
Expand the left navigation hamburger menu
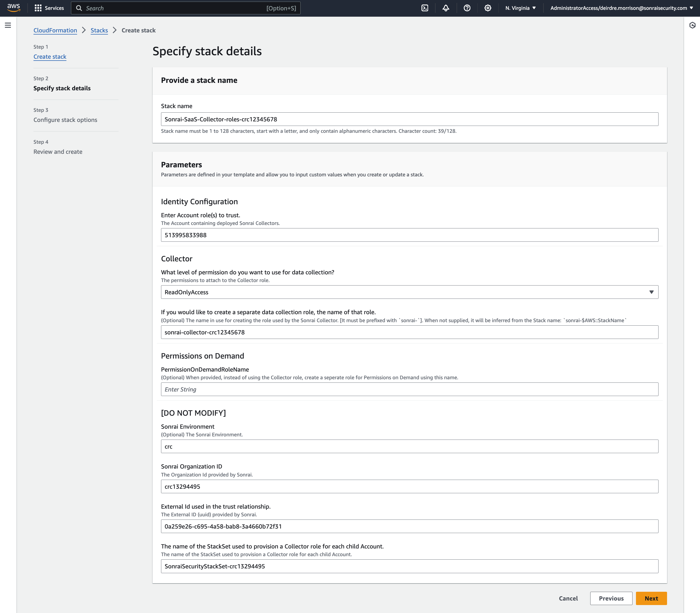(8, 25)
